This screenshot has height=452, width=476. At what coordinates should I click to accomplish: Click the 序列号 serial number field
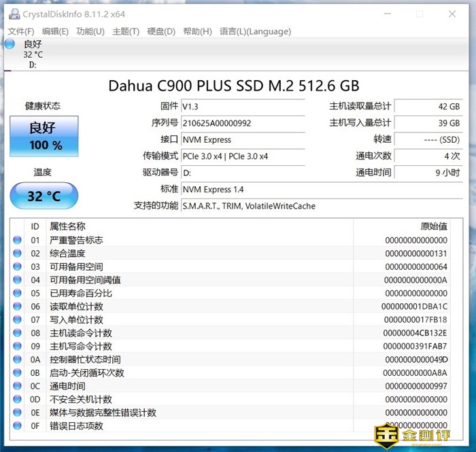click(242, 123)
